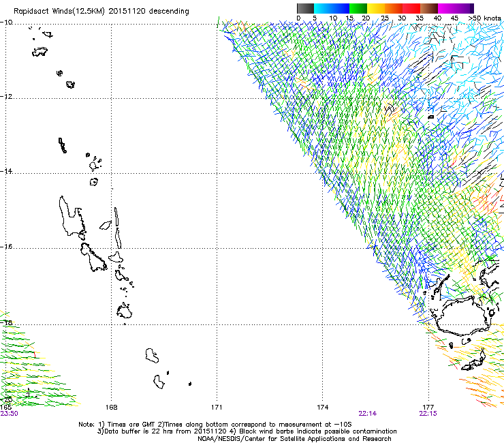The width and height of the screenshot is (504, 443).
Task: Click the gray 0-5 knots color swatch
Action: point(305,8)
